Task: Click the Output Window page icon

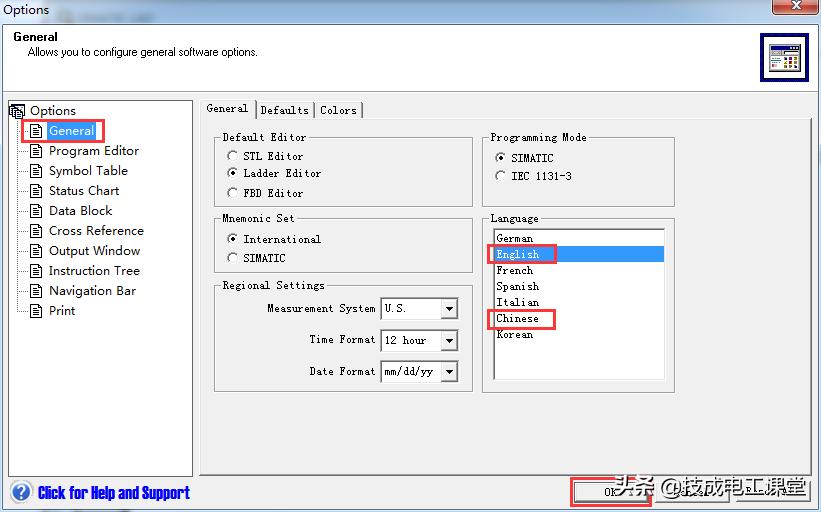Action: (36, 251)
